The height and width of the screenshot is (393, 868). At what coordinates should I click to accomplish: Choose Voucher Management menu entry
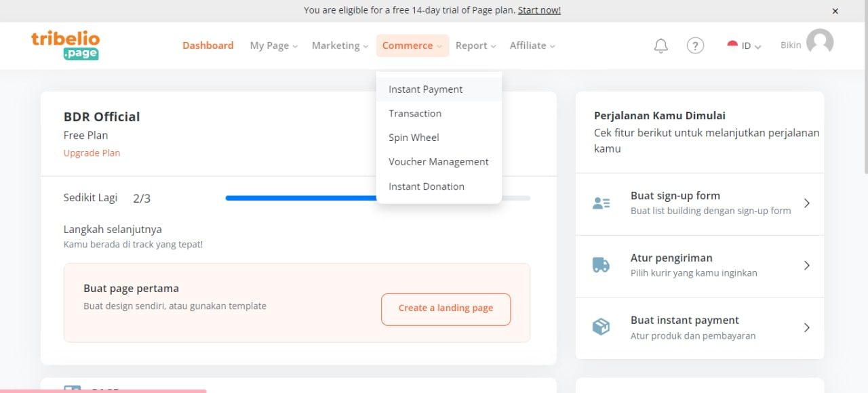439,162
